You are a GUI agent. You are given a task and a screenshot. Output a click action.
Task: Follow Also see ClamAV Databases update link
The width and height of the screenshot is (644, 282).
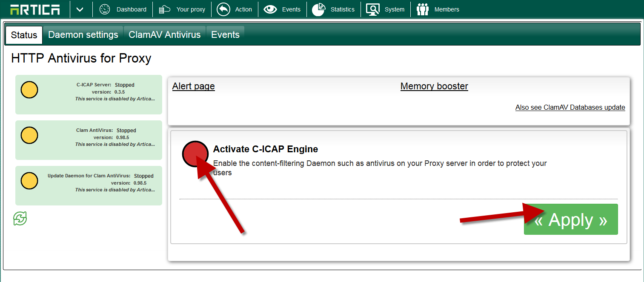[x=570, y=107]
